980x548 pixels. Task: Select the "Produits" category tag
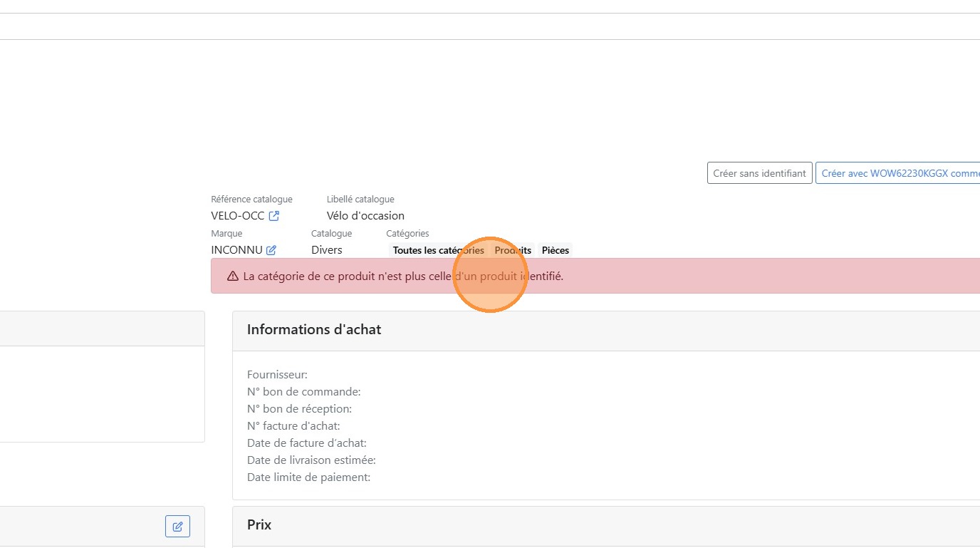(x=513, y=250)
